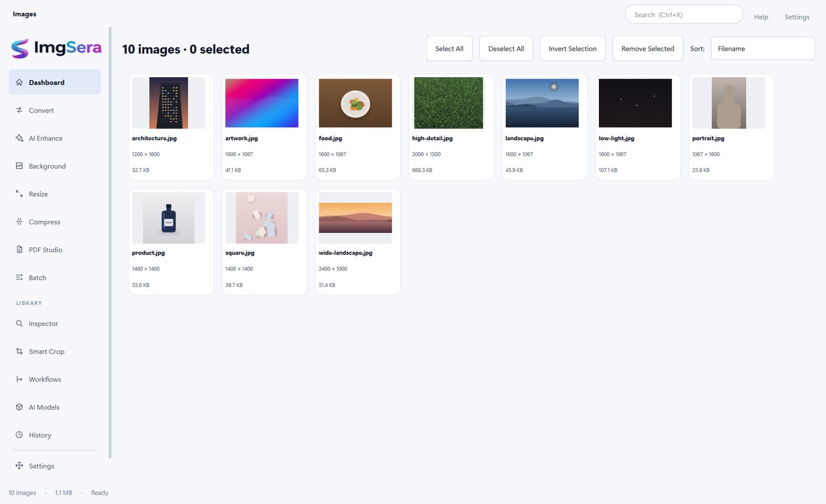Image resolution: width=826 pixels, height=504 pixels.
Task: Open the PDF Studio page
Action: [54, 250]
